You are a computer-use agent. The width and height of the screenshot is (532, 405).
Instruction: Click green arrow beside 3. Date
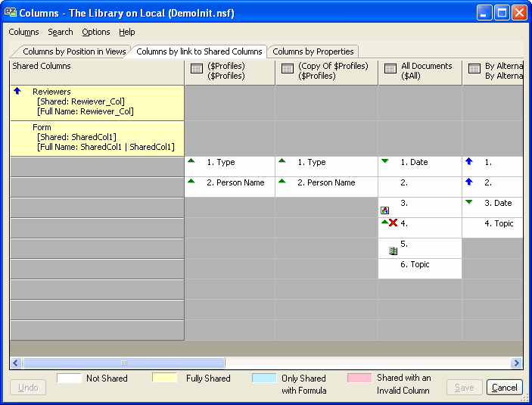click(468, 202)
